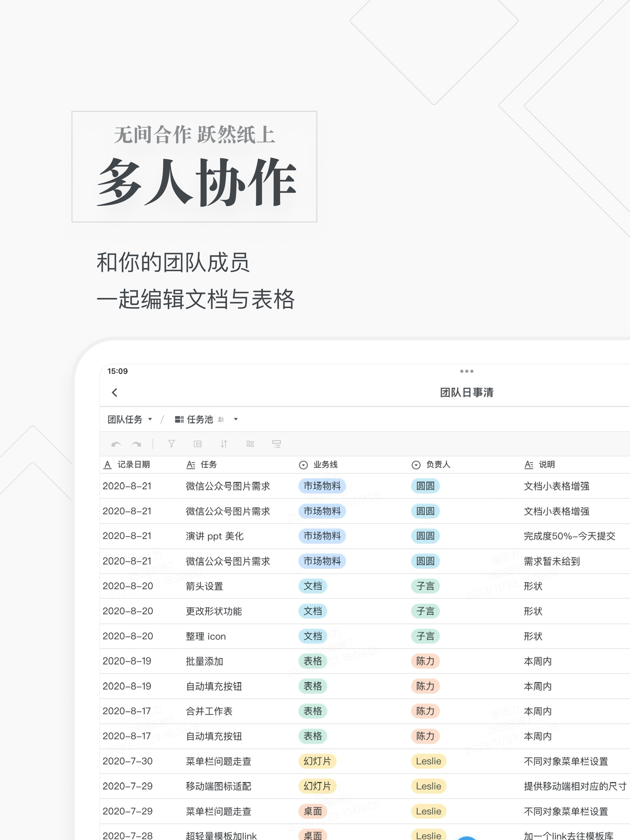Viewport: 630px width, 840px height.
Task: Click the 市场物料 tag in first row
Action: pyautogui.click(x=322, y=486)
